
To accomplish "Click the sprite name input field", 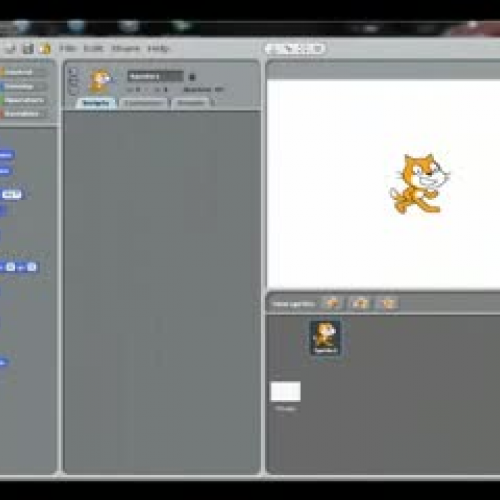I will click(155, 76).
